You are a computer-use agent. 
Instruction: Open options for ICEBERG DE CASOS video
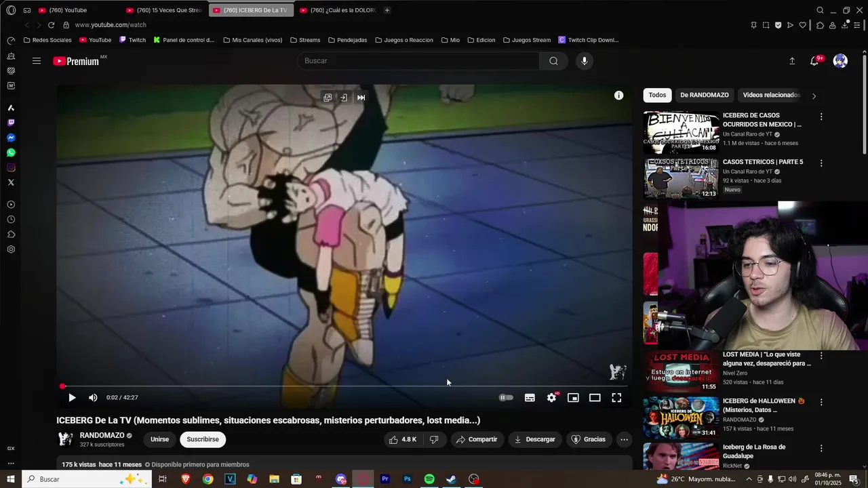tap(821, 117)
